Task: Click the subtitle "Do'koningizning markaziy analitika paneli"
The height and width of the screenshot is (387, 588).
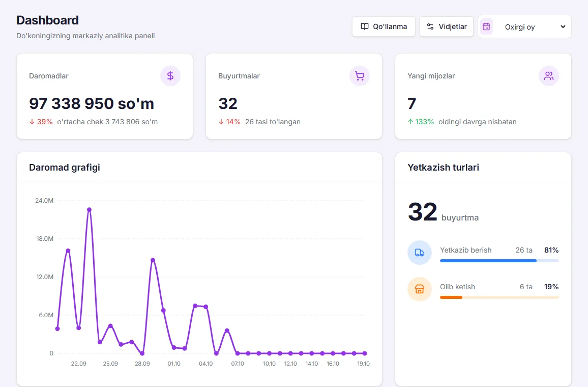Action: (x=85, y=36)
